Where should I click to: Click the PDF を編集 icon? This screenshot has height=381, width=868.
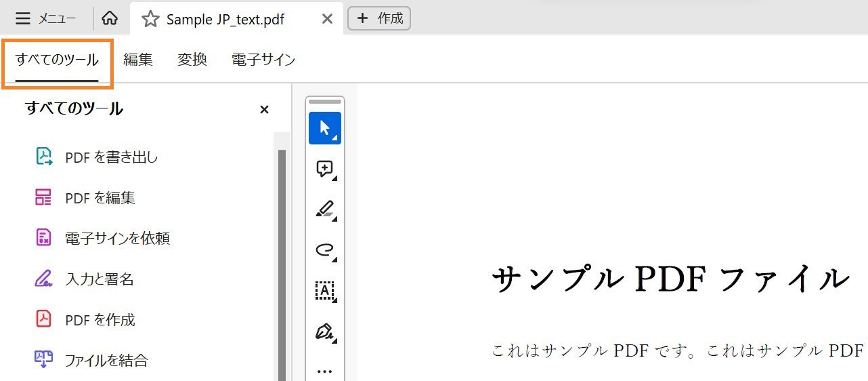(43, 197)
